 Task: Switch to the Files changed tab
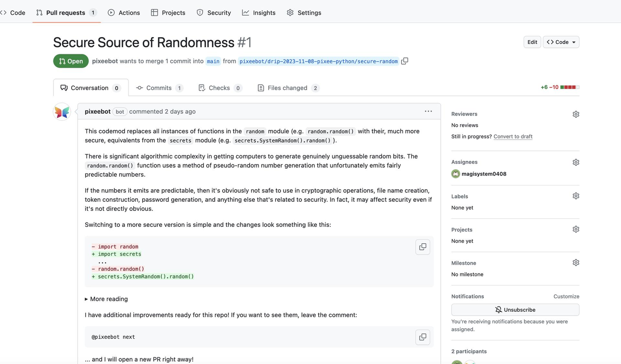coord(288,88)
